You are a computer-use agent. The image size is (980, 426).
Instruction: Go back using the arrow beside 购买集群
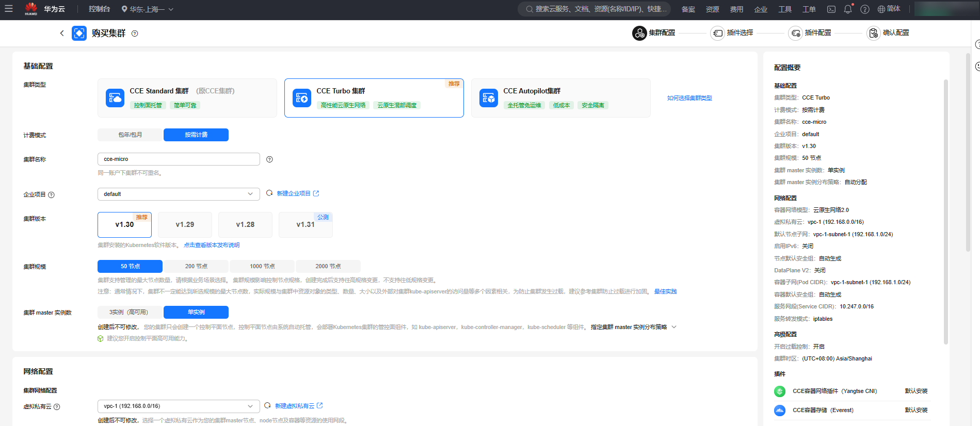click(x=62, y=33)
